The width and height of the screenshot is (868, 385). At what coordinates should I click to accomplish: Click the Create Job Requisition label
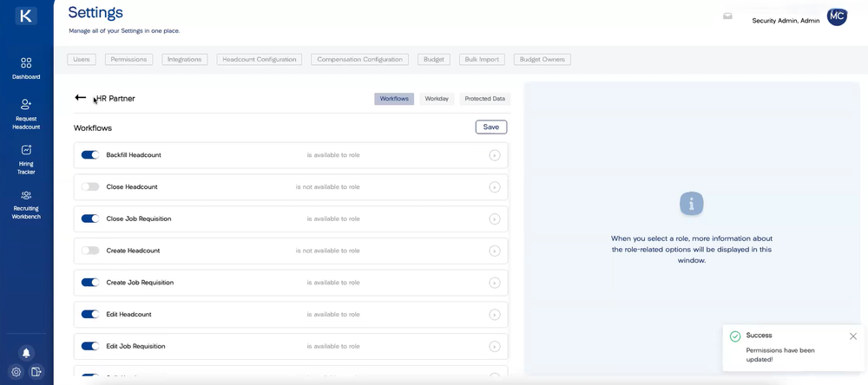tap(140, 282)
